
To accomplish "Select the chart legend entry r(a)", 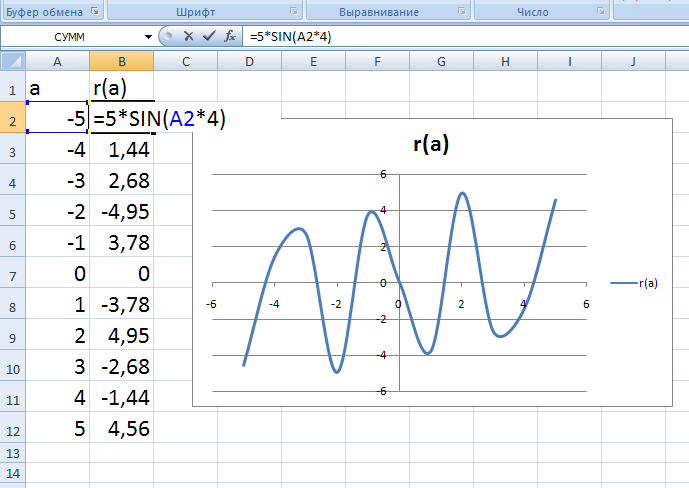I will [x=635, y=283].
